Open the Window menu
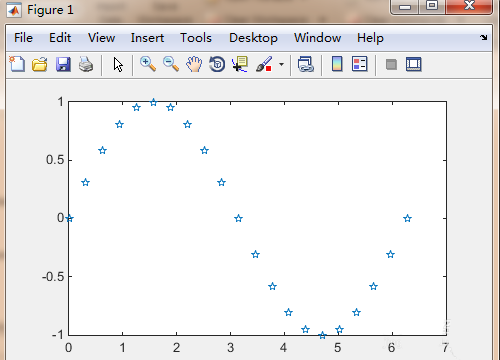 [317, 38]
